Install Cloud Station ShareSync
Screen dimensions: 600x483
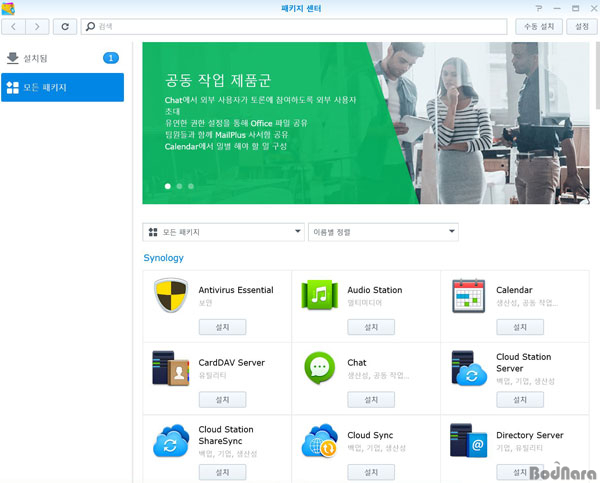222,472
